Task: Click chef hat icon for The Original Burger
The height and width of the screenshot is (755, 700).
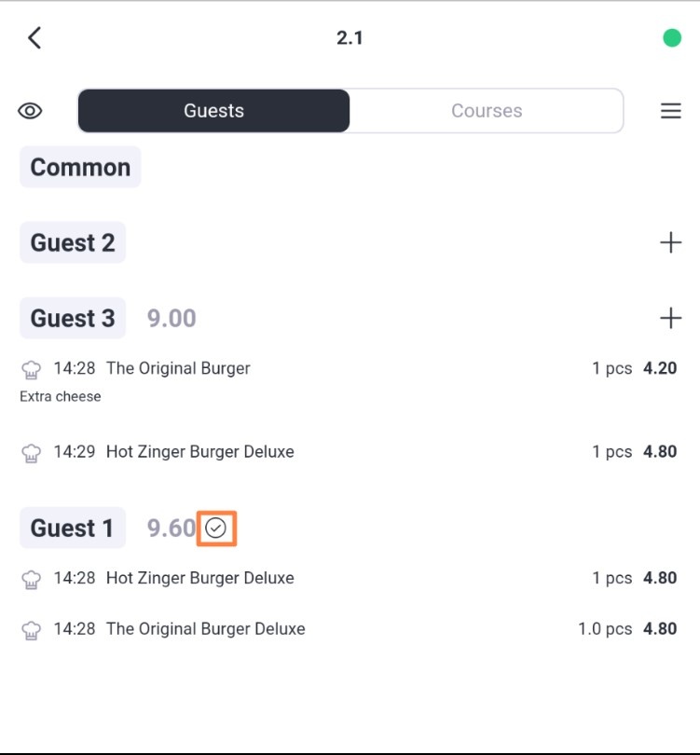Action: click(x=32, y=369)
